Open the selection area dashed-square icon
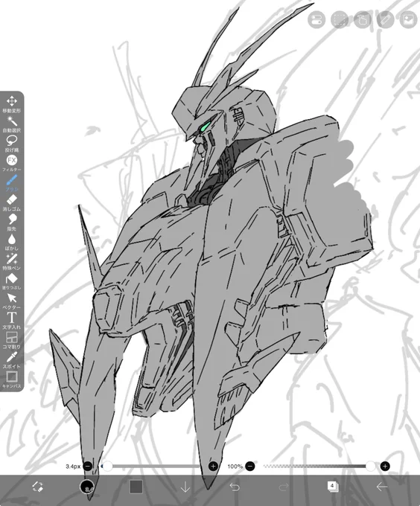The image size is (420, 506). pos(340,19)
